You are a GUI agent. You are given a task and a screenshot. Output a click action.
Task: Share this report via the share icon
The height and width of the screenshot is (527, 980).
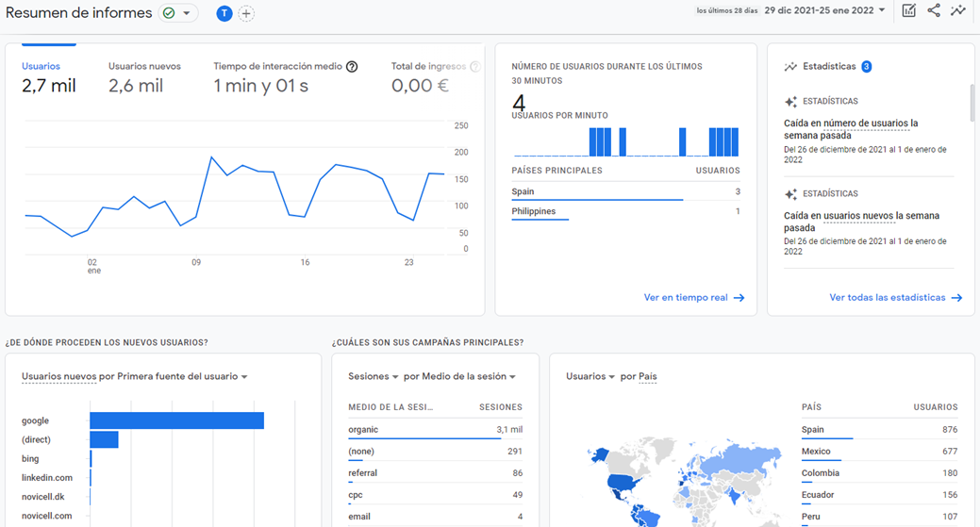point(934,10)
